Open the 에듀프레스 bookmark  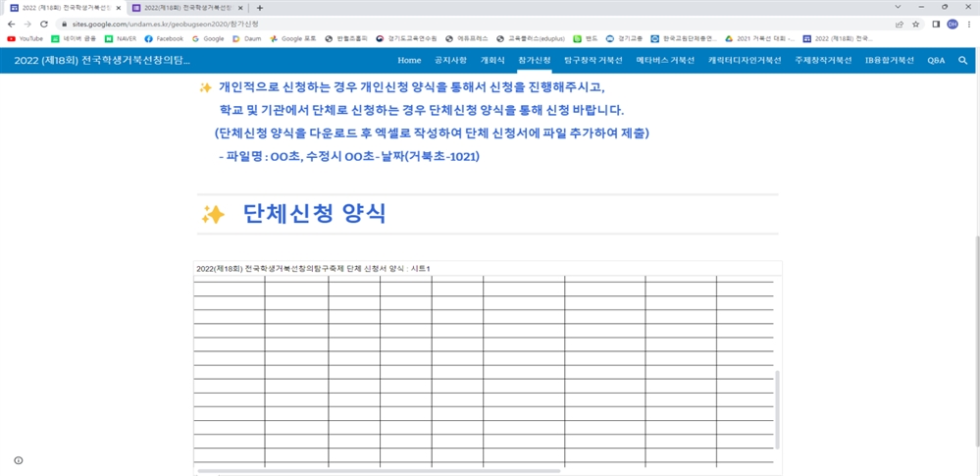pos(466,38)
